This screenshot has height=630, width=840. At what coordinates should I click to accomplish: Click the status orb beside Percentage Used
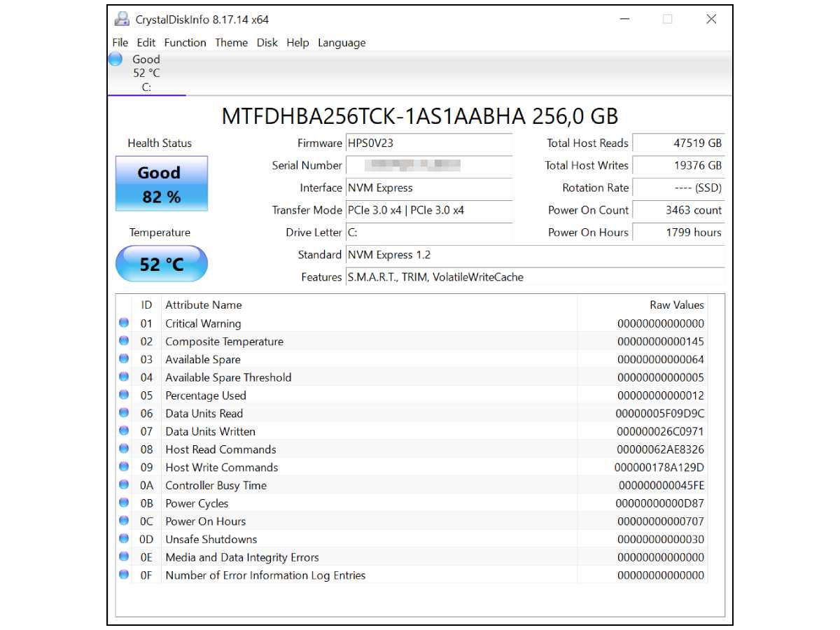tap(124, 395)
